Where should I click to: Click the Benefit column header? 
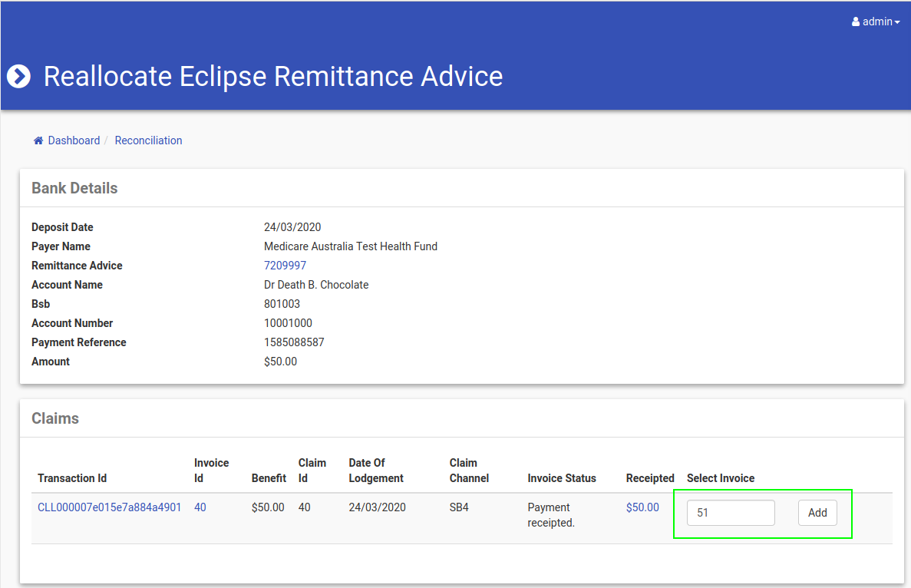tap(269, 478)
